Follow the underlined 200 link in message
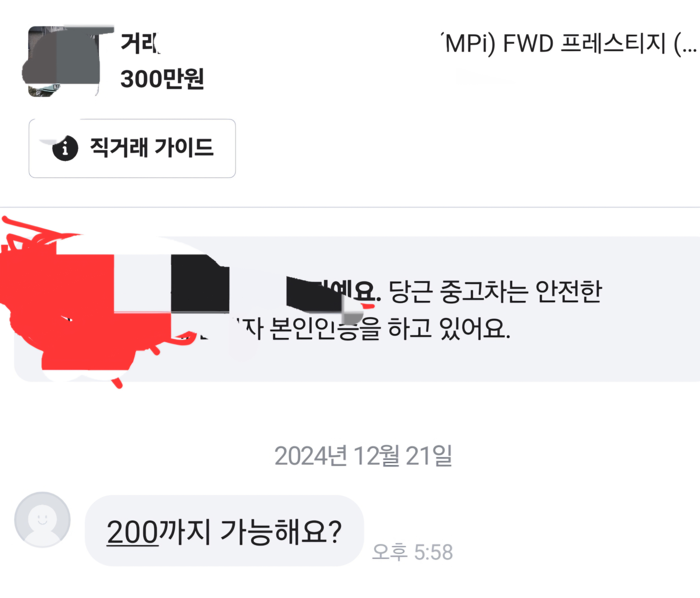 132,531
